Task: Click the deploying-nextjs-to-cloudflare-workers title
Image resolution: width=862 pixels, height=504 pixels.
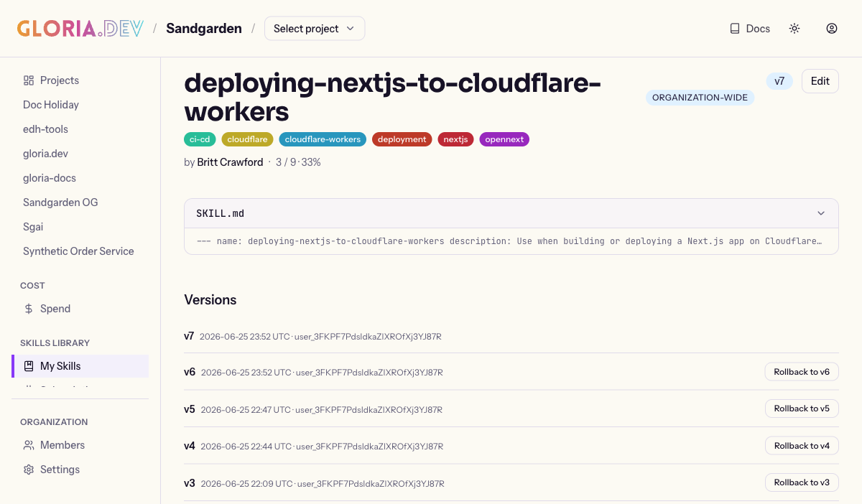Action: coord(392,98)
